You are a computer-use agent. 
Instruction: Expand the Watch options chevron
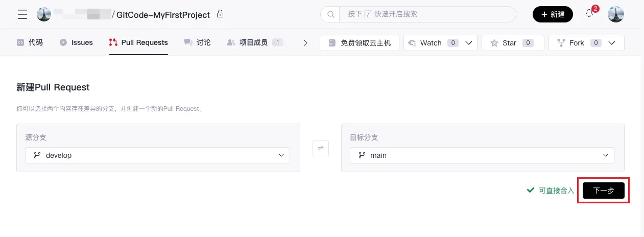pos(468,43)
